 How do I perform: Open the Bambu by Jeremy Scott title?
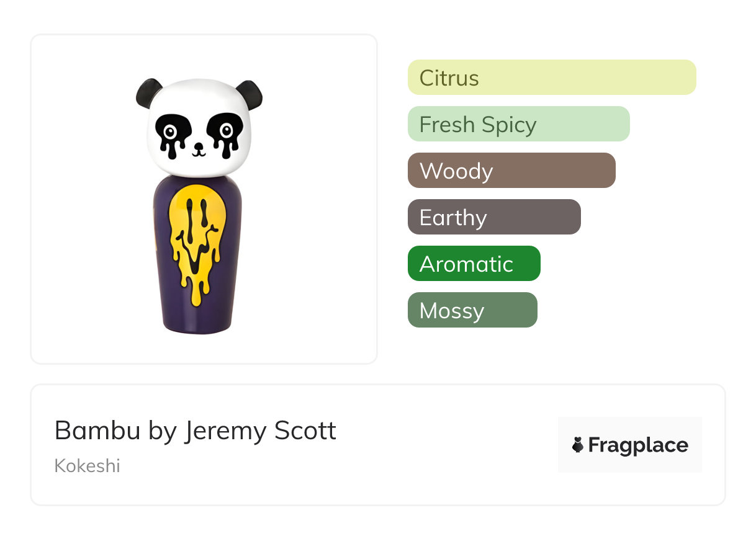tap(195, 431)
